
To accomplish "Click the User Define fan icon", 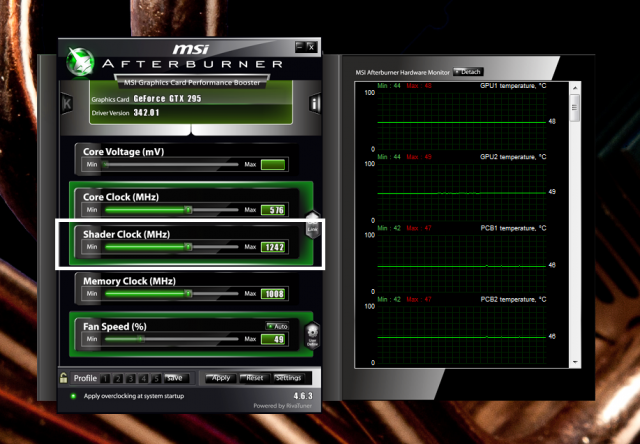I will tap(312, 337).
